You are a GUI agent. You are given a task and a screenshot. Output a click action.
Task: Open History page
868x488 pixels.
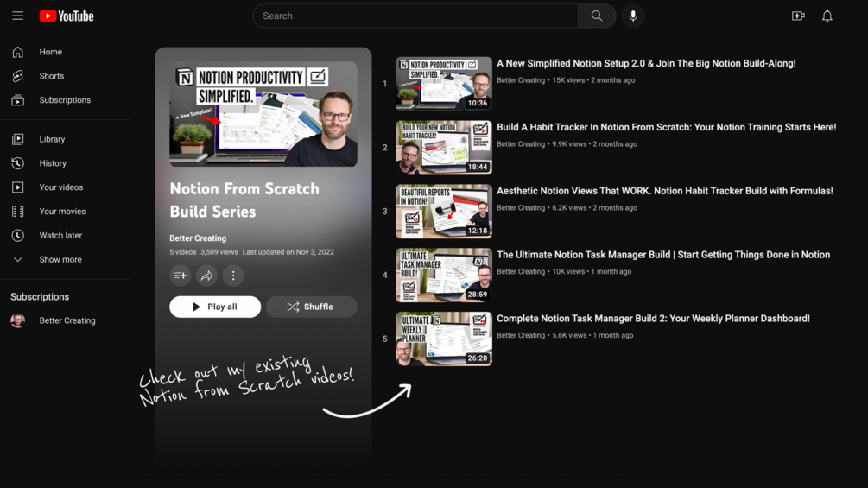53,163
